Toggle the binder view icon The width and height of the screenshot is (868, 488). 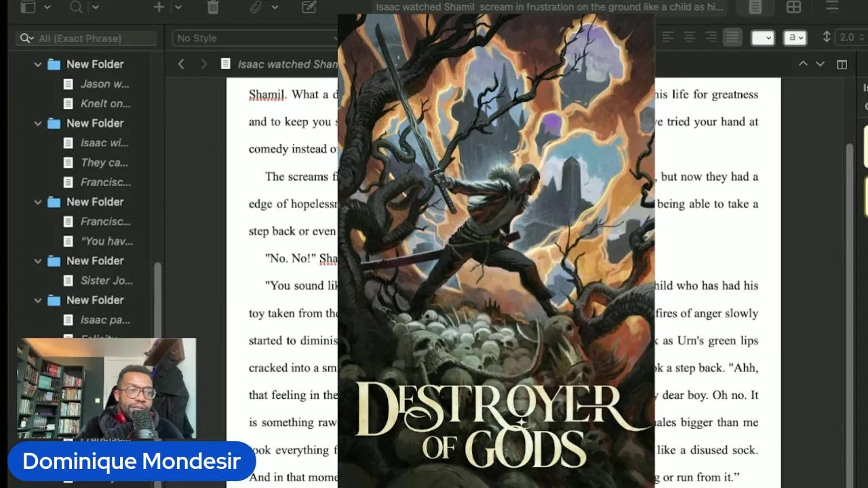pos(28,7)
